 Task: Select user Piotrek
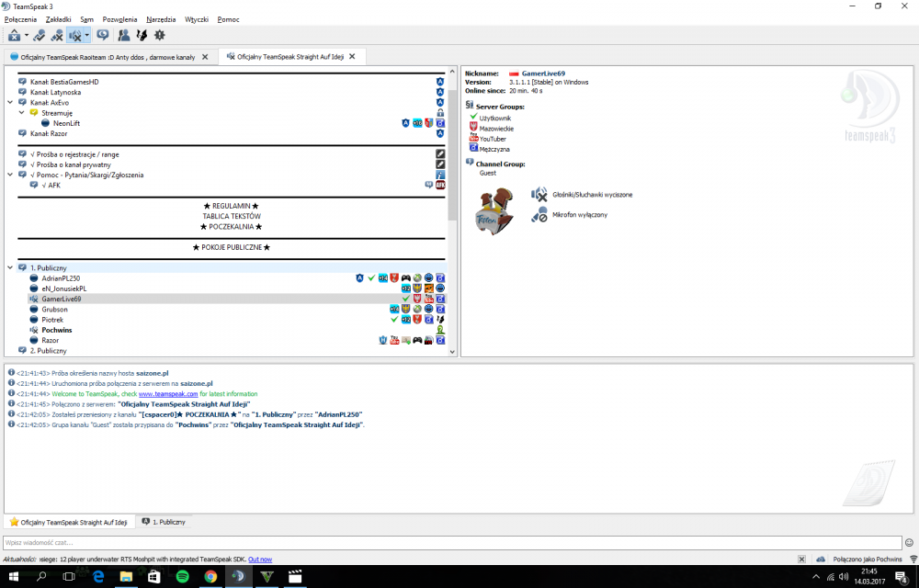coord(52,320)
